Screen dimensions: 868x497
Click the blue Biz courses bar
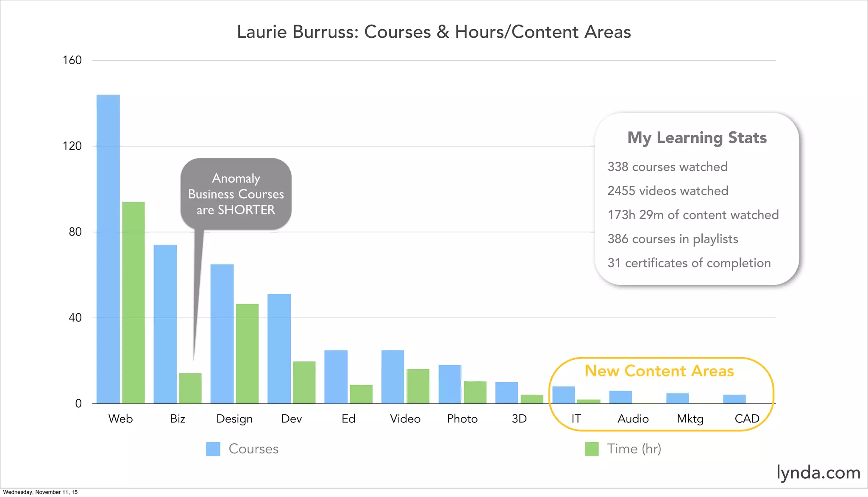tap(165, 324)
